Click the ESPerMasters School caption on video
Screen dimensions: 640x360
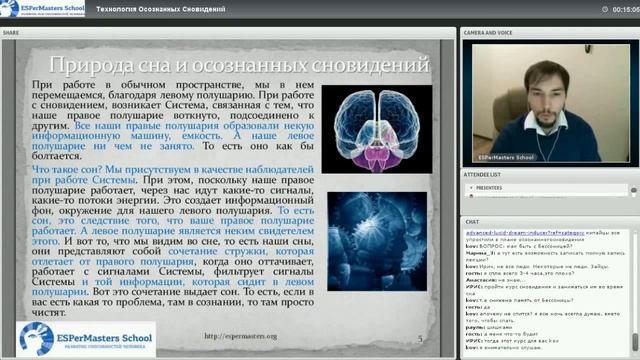pos(506,157)
